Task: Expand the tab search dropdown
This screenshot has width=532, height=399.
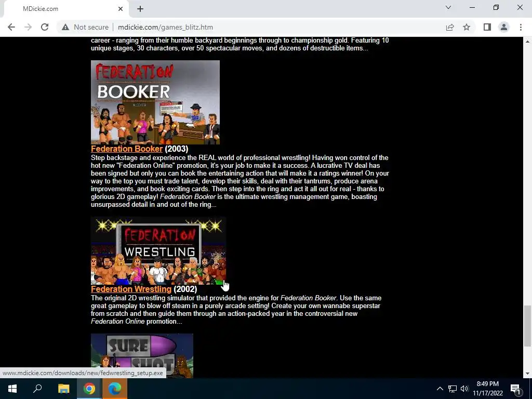Action: tap(448, 7)
